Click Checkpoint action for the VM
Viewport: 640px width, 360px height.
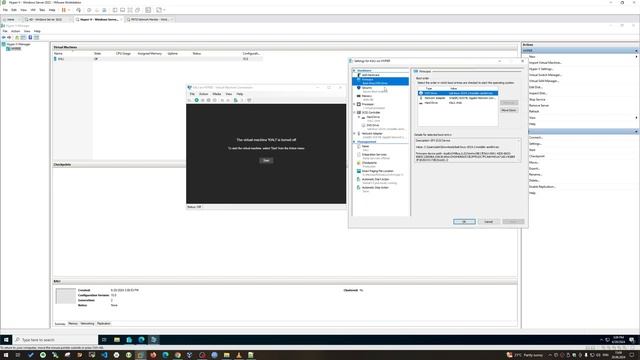(537, 156)
